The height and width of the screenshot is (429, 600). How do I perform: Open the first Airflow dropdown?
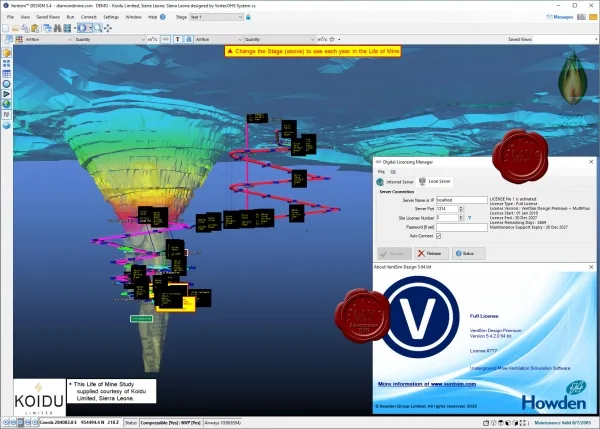tap(48, 39)
